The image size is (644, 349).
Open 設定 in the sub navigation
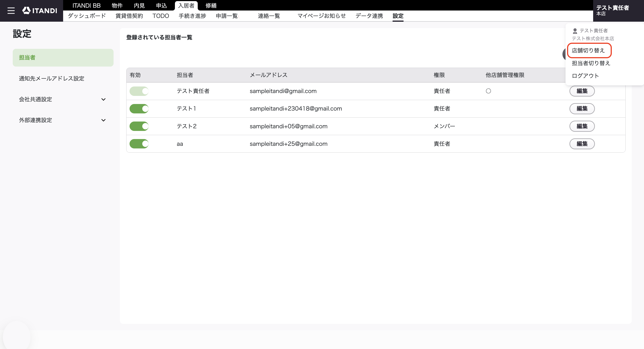tap(398, 16)
